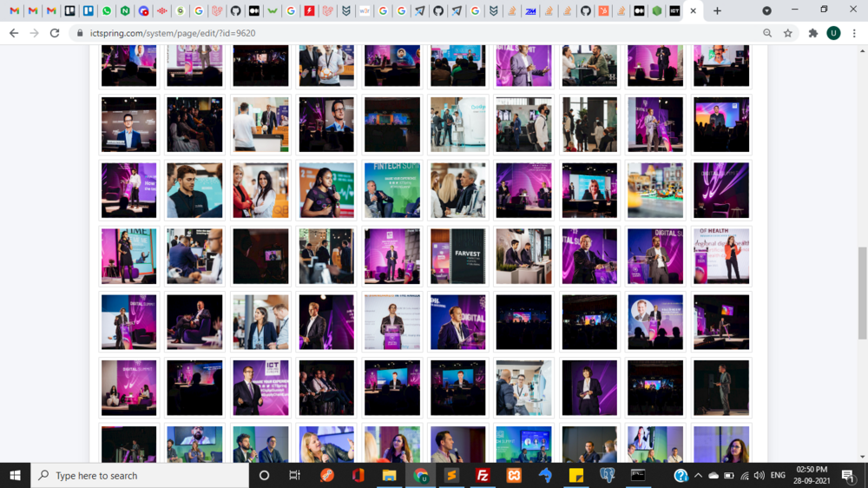Switch to the w3r tab

(x=365, y=10)
